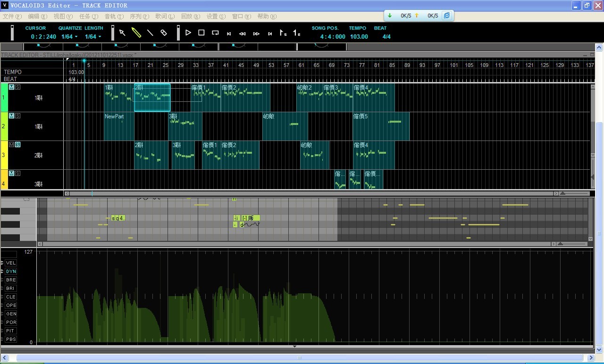
Task: Mute track 4
Action: pos(11,174)
